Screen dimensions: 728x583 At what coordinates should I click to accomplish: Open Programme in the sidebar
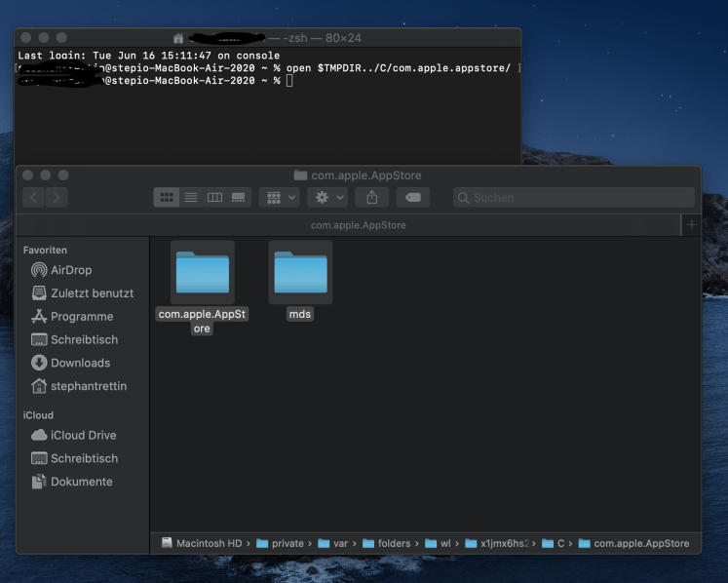(82, 317)
